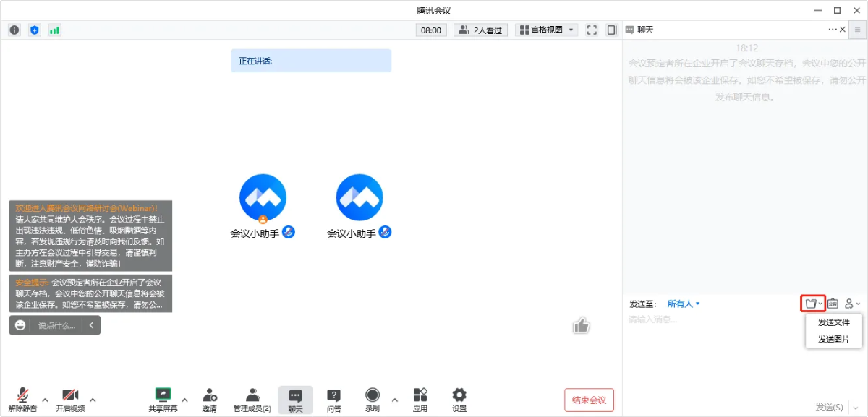This screenshot has height=417, width=868.
Task: Toggle the 聊天 chat toolbar button
Action: 296,400
